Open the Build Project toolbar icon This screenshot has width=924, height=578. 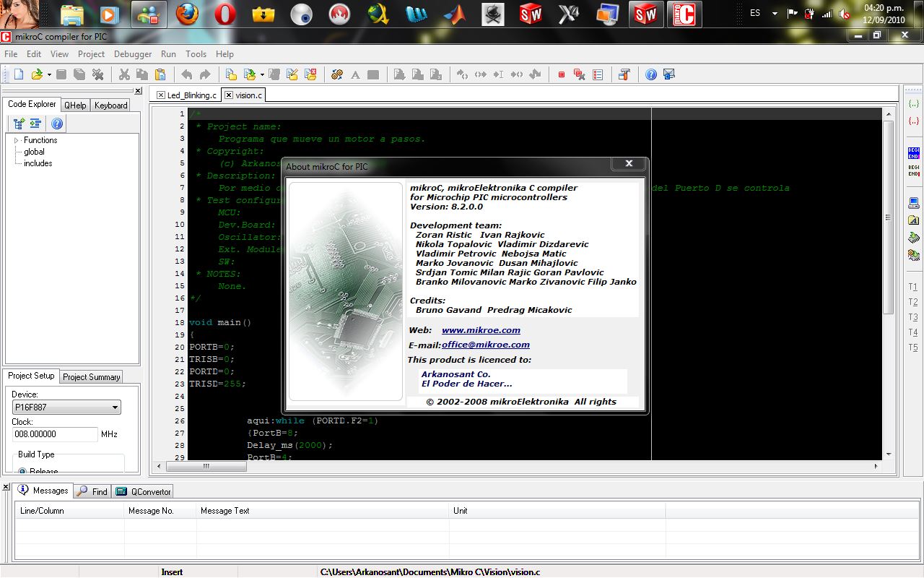(337, 74)
